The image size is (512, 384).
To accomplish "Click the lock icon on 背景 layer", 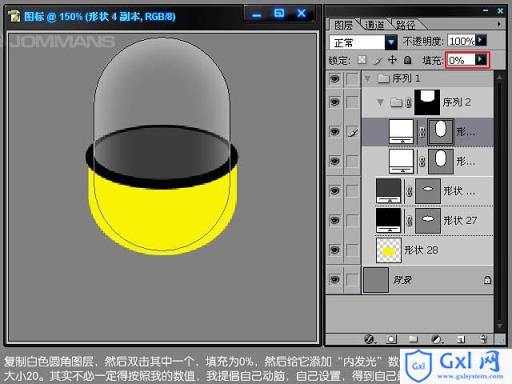I will tap(487, 280).
